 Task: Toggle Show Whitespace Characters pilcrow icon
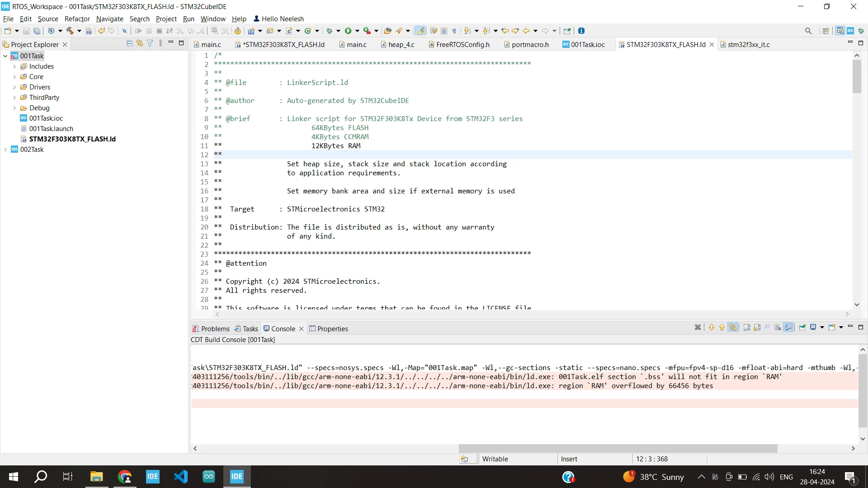point(454,31)
